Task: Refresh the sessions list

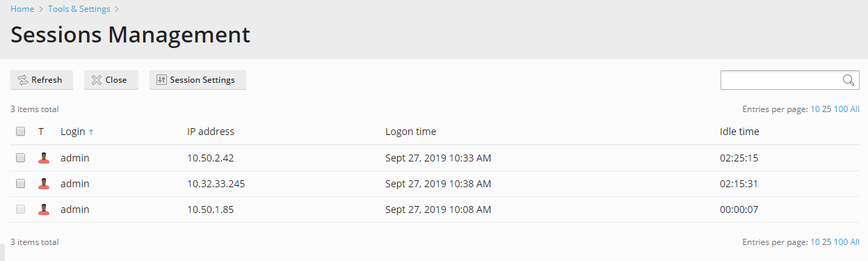Action: [41, 80]
